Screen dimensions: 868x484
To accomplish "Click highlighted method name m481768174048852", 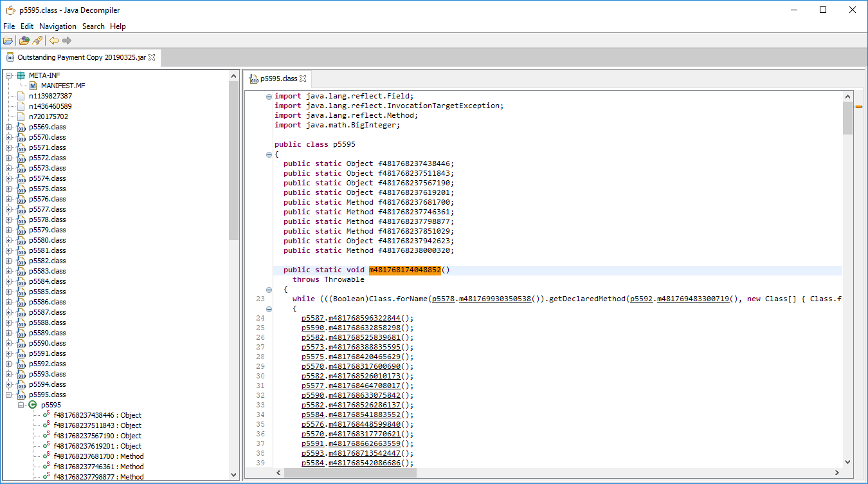I will tap(405, 270).
